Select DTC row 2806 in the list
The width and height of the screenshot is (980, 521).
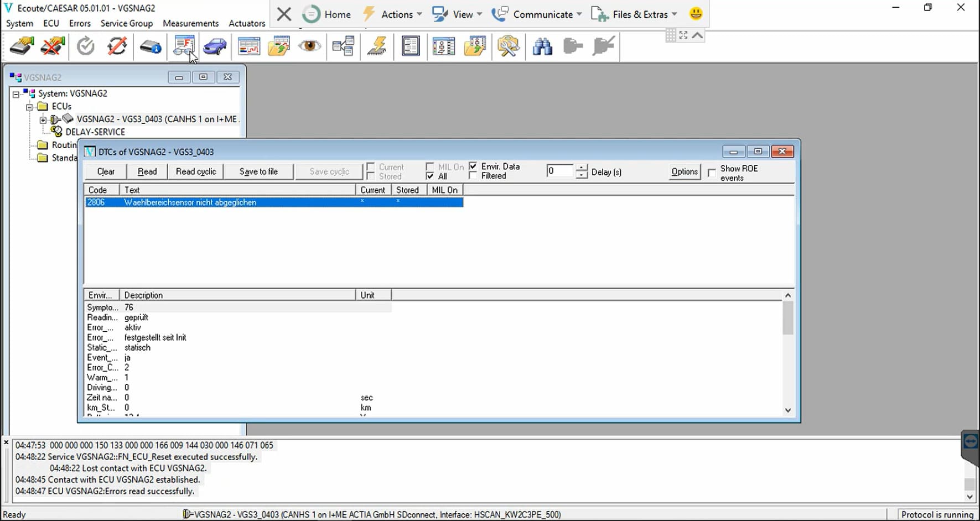(x=274, y=202)
